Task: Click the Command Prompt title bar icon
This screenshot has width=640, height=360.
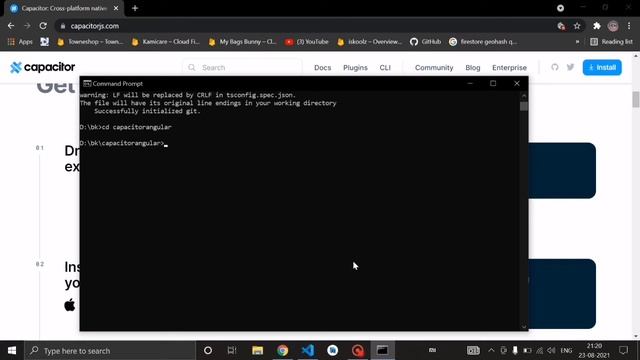Action: click(x=87, y=83)
